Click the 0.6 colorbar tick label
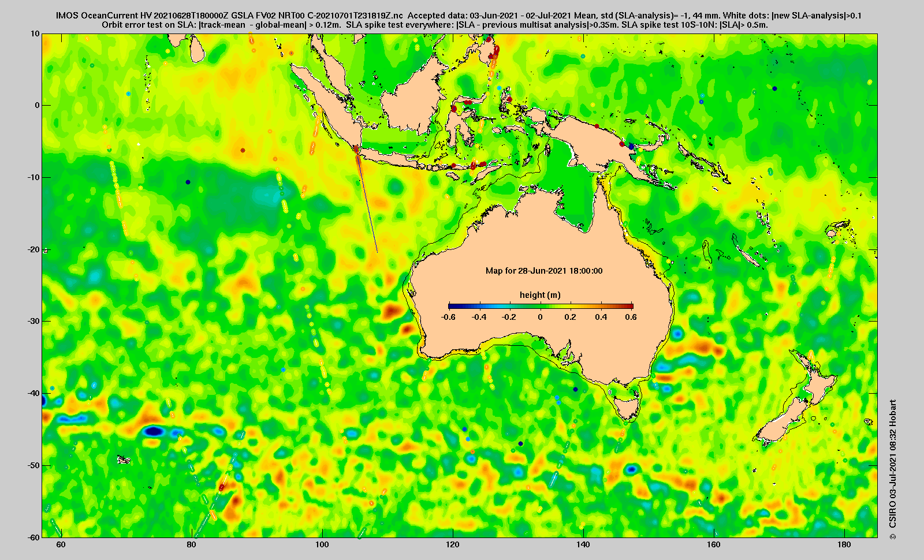The height and width of the screenshot is (560, 924). 631,317
